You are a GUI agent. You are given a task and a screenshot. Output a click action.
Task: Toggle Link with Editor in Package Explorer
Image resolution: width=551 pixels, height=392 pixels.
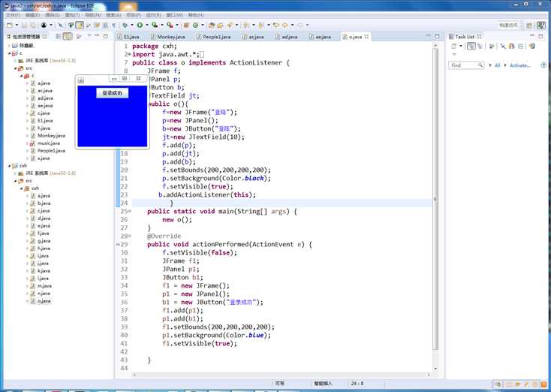[x=68, y=36]
